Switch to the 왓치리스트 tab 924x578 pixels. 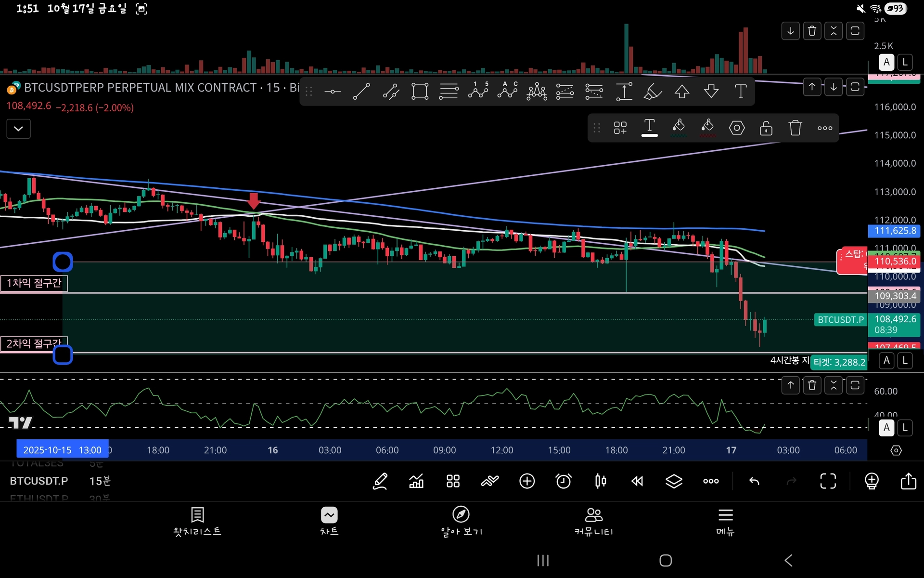[197, 521]
